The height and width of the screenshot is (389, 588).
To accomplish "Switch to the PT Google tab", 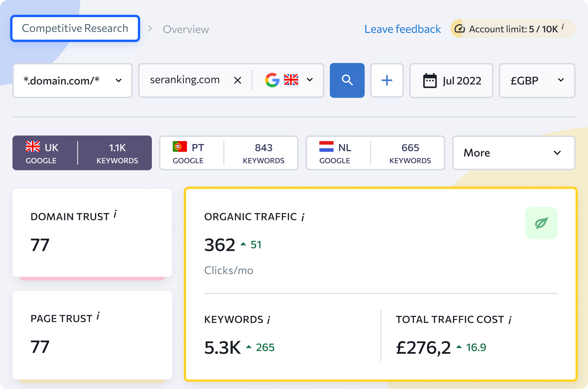I will [x=229, y=152].
